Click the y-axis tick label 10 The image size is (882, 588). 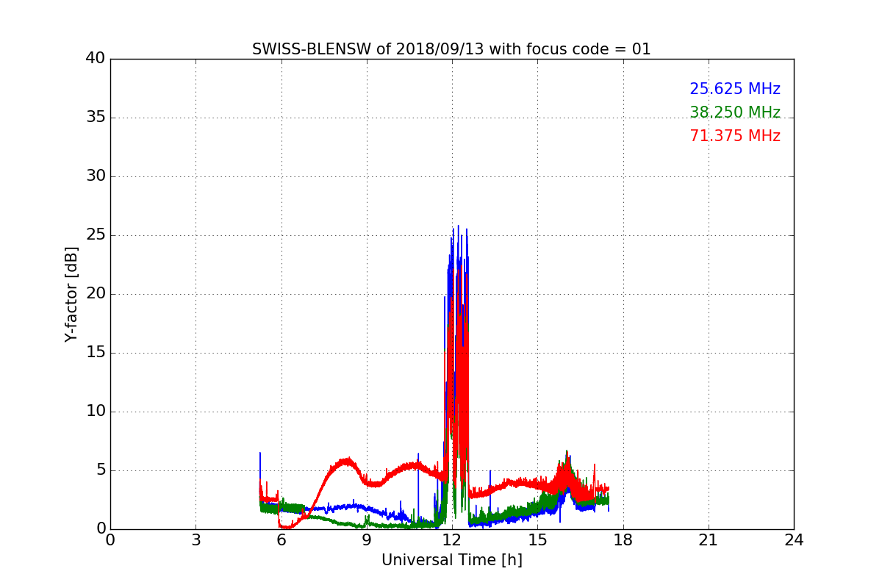(x=96, y=412)
